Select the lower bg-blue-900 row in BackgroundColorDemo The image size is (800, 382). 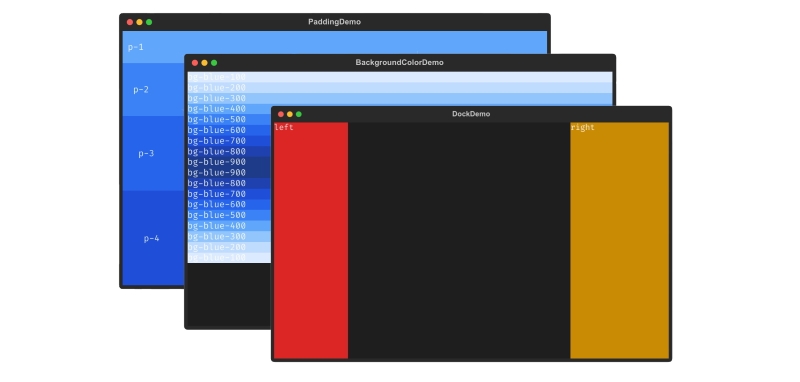(x=229, y=172)
